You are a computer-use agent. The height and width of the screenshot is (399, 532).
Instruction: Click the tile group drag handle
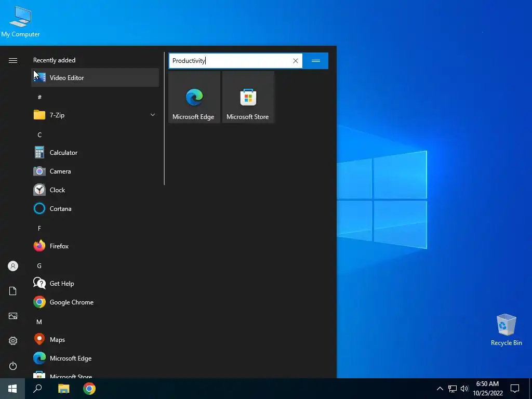tap(315, 61)
